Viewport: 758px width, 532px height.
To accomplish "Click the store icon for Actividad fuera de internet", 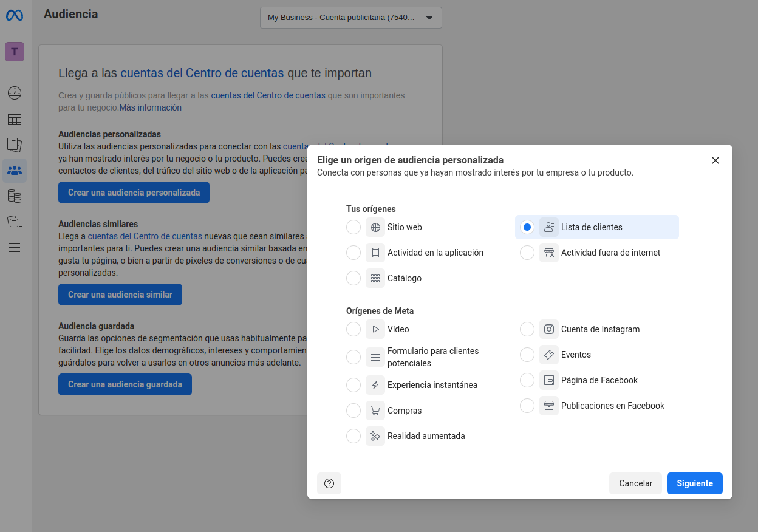I will [x=549, y=253].
